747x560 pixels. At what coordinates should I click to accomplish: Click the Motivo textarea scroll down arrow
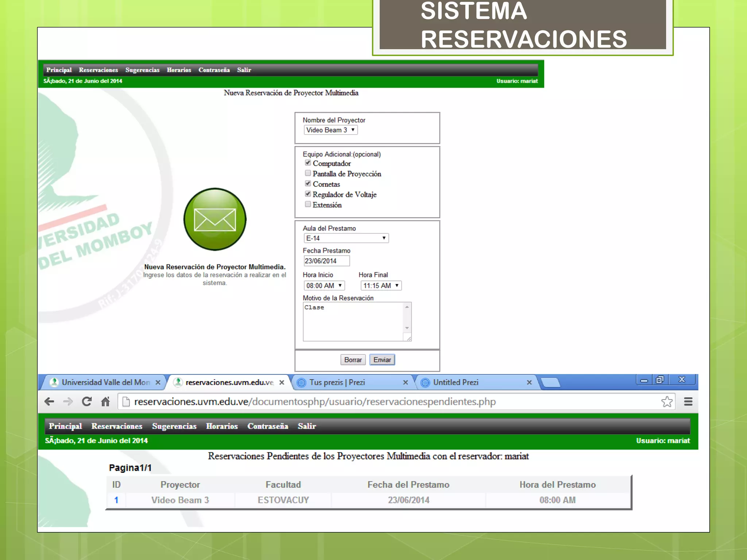[x=407, y=328]
